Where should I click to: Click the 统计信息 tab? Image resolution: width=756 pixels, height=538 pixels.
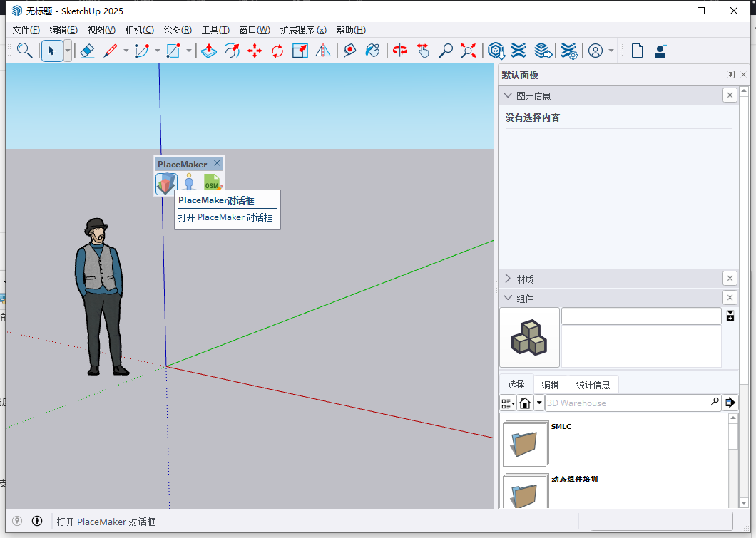[x=593, y=384]
